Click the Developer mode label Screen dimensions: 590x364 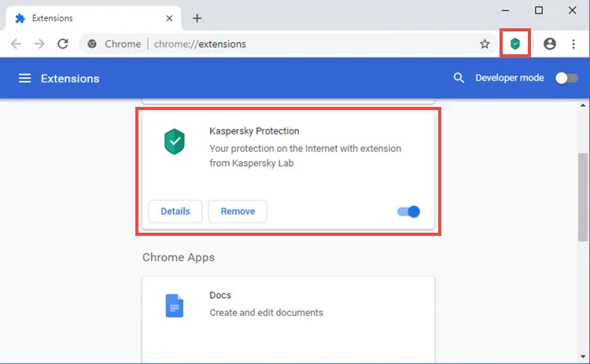tap(510, 78)
